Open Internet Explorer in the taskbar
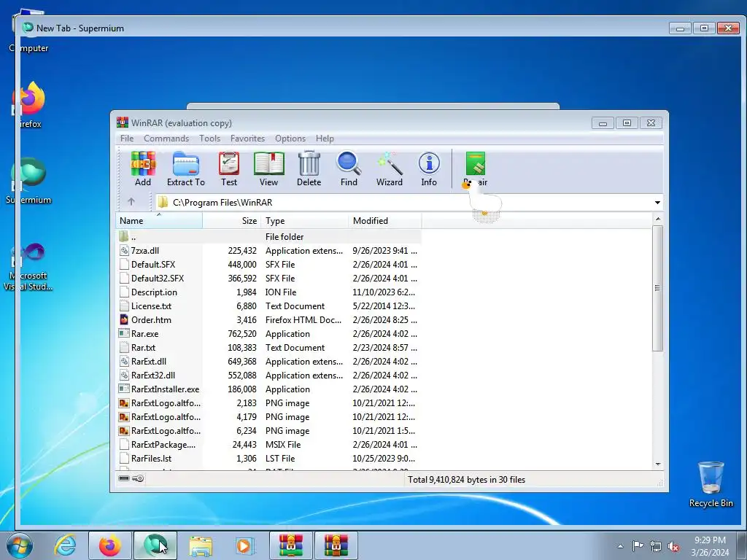The image size is (747, 560). click(x=65, y=545)
